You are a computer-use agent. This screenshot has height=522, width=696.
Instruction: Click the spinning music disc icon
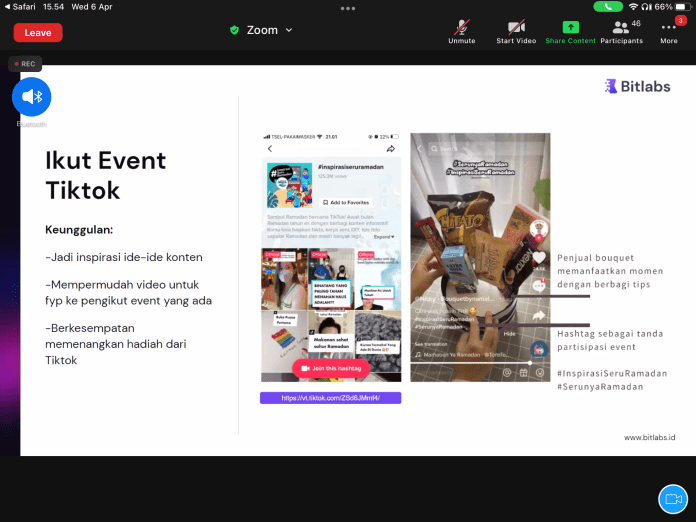point(539,350)
